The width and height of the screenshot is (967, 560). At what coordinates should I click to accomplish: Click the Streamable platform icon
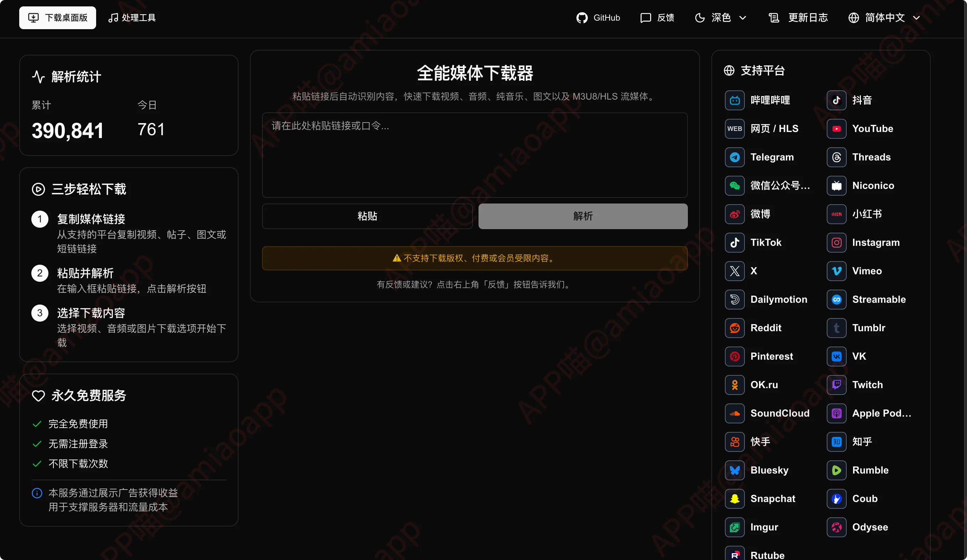pyautogui.click(x=836, y=299)
